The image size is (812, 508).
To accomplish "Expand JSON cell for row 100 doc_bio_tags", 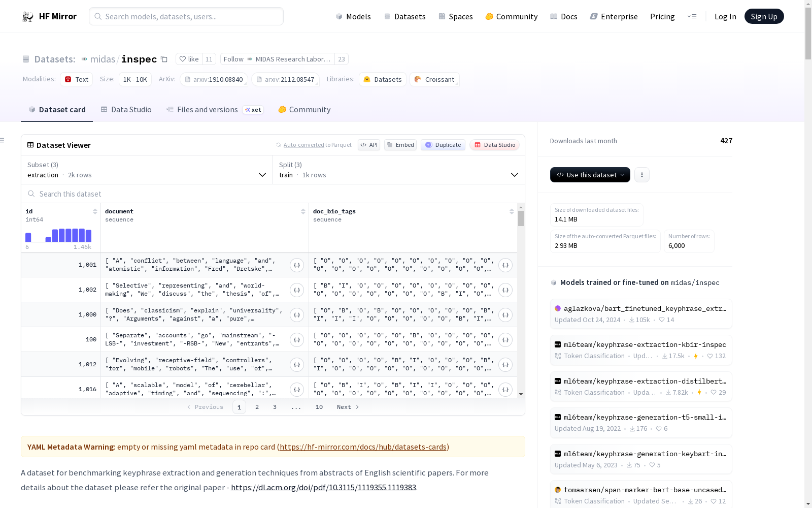I will coord(505,340).
